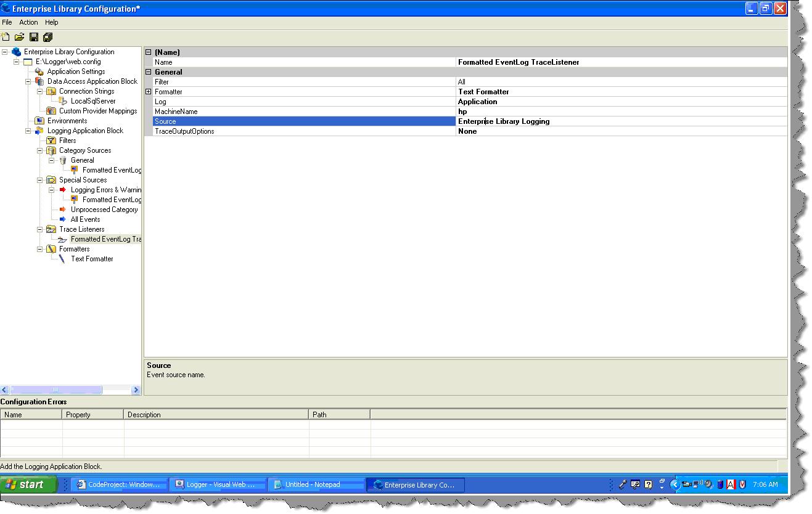Collapse the Data Access Application Block node
Viewport: 812px width, 514px height.
pyautogui.click(x=28, y=81)
